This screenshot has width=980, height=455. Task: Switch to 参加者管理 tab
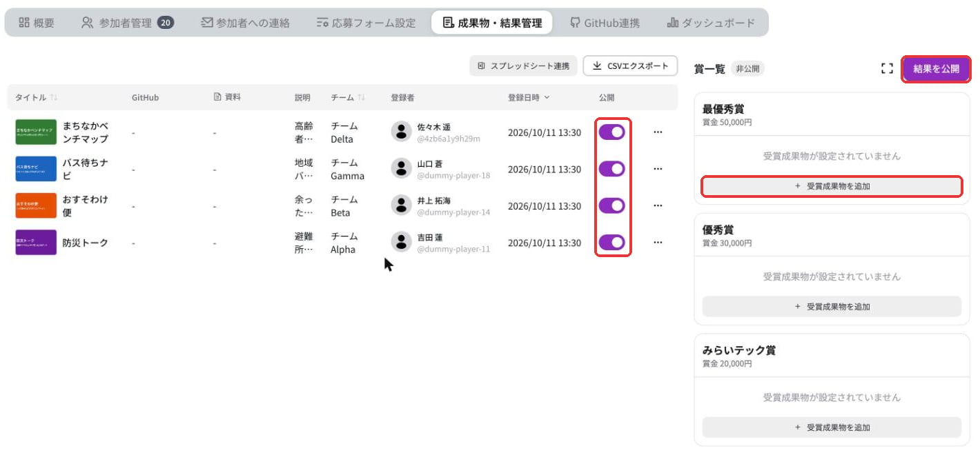(x=127, y=23)
